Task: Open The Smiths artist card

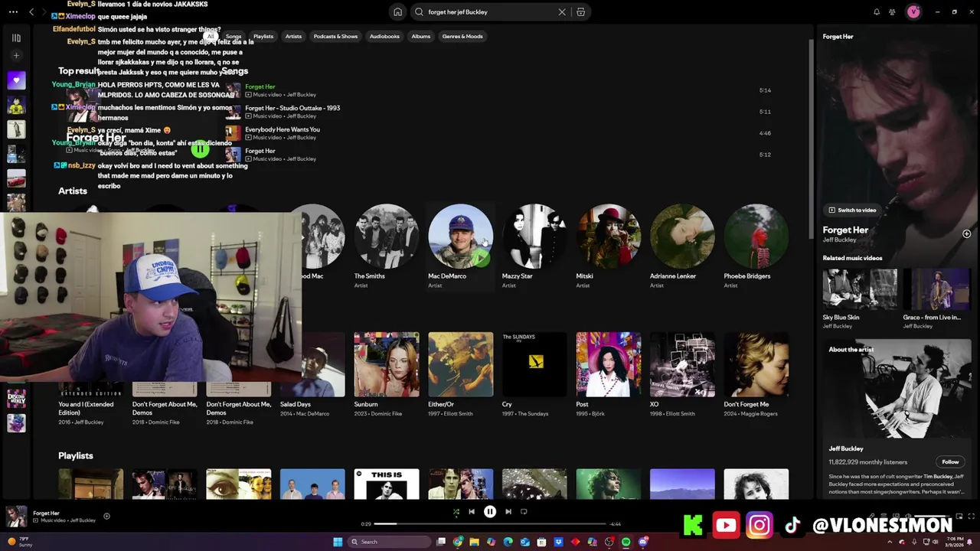Action: (387, 246)
